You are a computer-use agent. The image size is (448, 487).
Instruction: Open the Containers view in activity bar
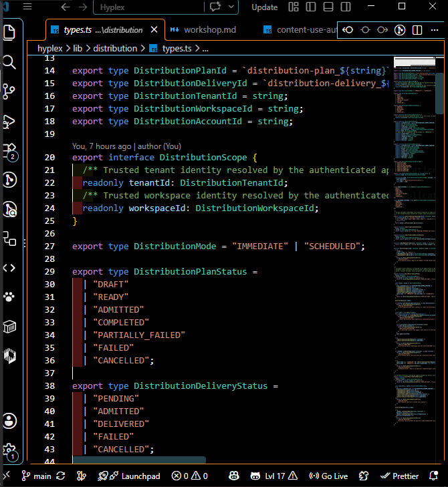click(x=9, y=327)
